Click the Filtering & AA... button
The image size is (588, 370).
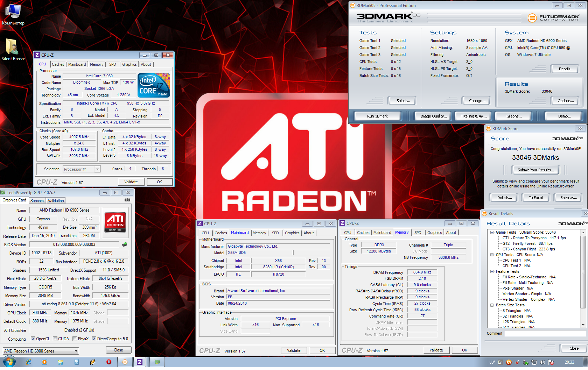pos(473,116)
